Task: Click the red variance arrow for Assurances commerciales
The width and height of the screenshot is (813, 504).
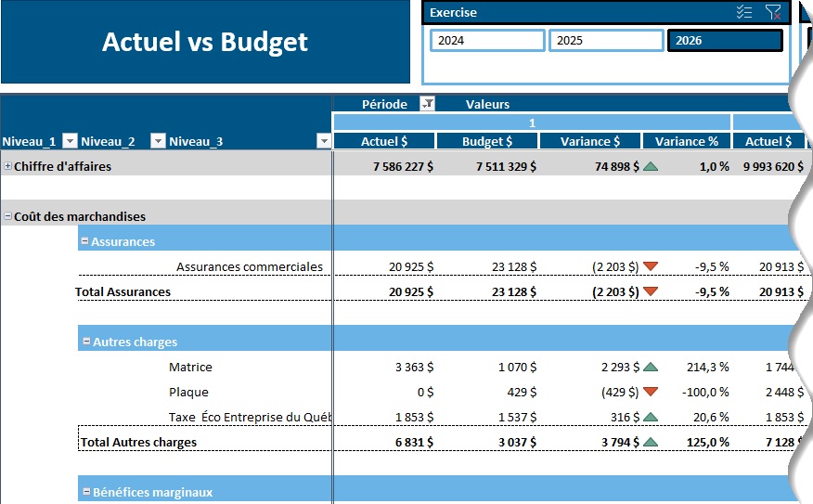Action: point(651,266)
